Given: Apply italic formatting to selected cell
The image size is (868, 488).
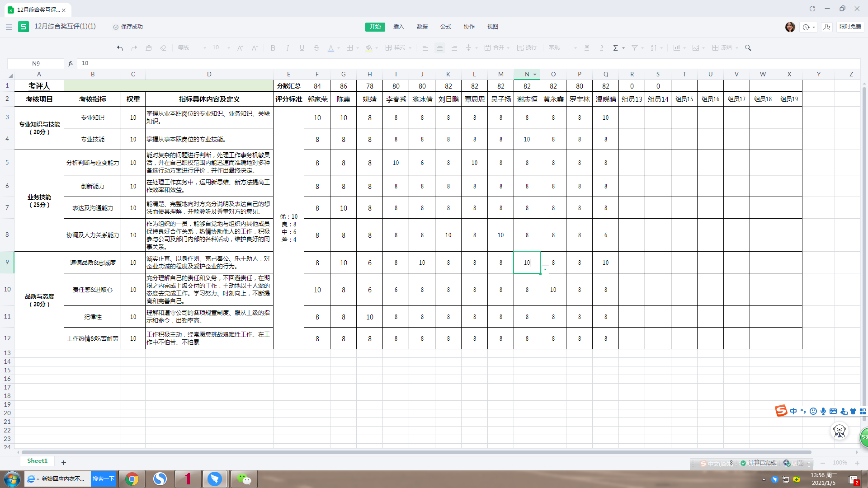Looking at the screenshot, I should pos(287,47).
